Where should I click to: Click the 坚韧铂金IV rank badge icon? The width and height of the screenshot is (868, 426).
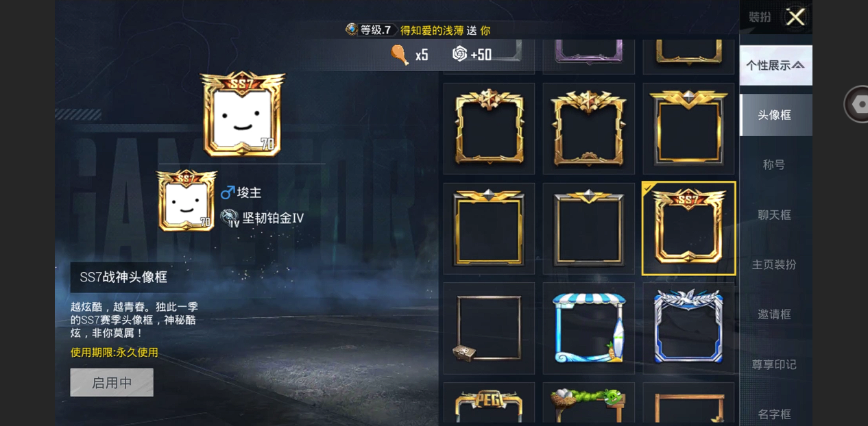pos(230,218)
